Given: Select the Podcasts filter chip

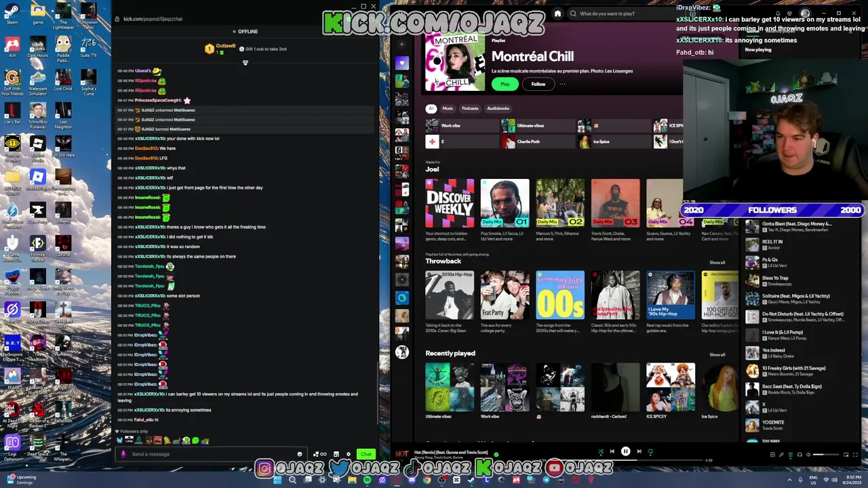Looking at the screenshot, I should click(470, 108).
